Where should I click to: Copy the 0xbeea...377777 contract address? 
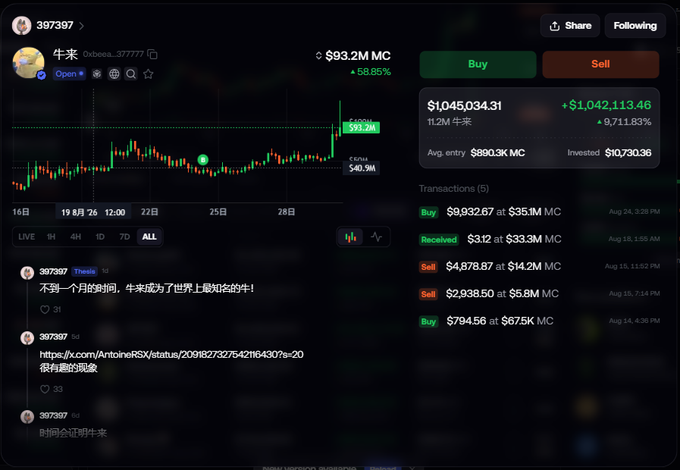point(152,54)
